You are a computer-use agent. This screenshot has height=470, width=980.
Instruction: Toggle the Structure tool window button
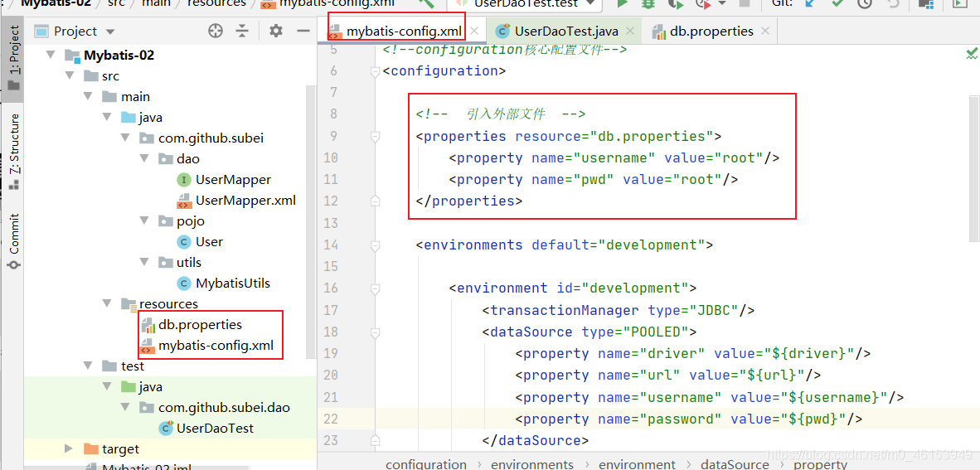click(x=13, y=152)
